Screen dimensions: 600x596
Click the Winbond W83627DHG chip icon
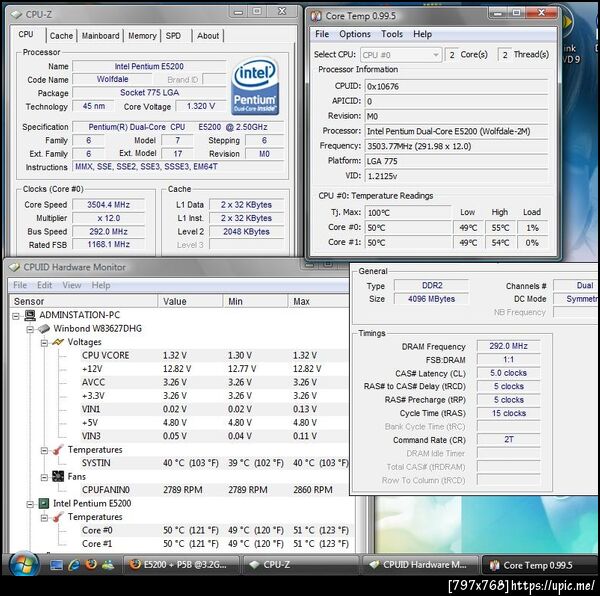(44, 329)
